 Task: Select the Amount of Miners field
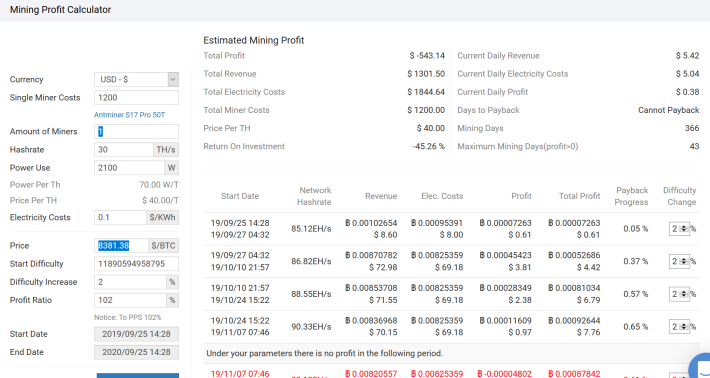tap(136, 131)
